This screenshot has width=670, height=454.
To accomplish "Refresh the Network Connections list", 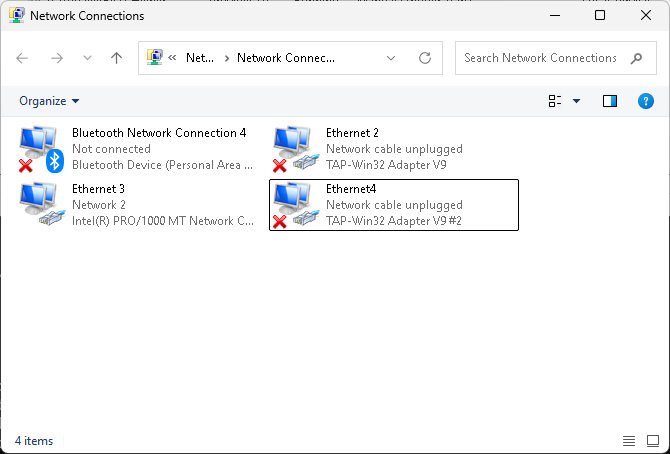I will (x=425, y=58).
